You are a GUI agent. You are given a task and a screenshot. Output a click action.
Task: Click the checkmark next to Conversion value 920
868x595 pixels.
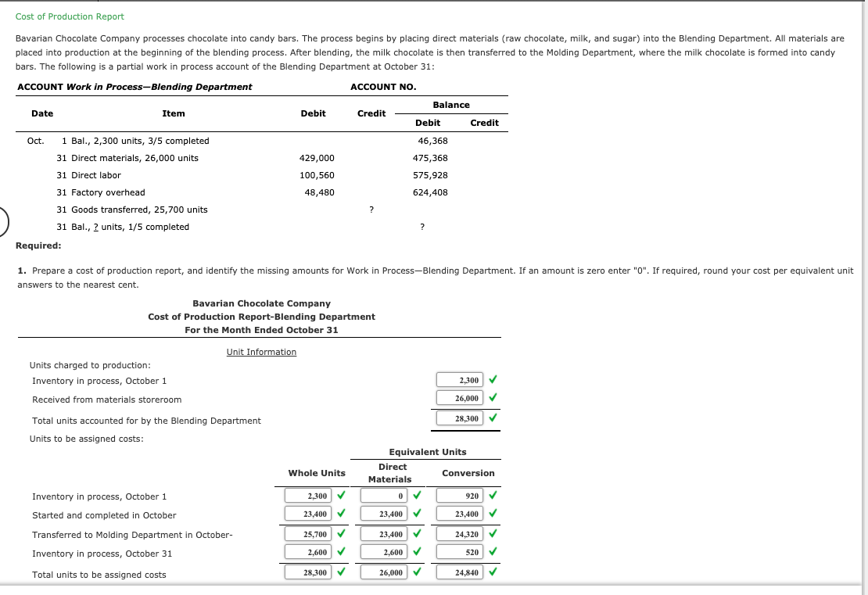click(x=493, y=496)
